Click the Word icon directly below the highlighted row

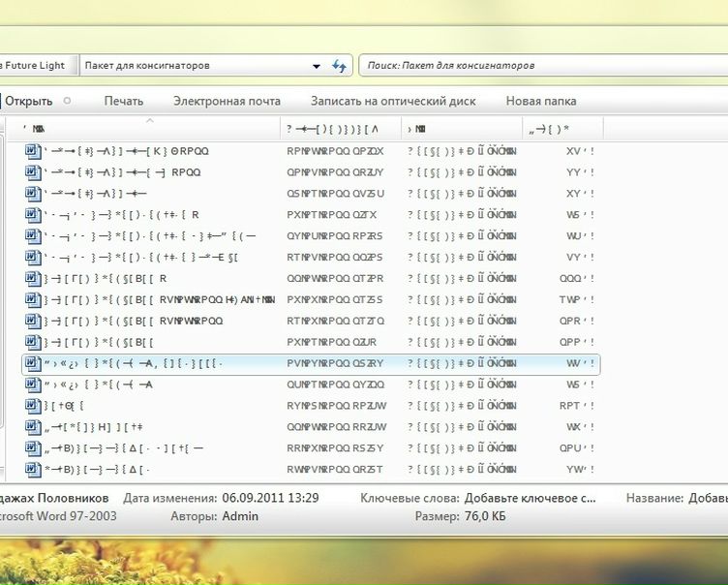pos(30,385)
